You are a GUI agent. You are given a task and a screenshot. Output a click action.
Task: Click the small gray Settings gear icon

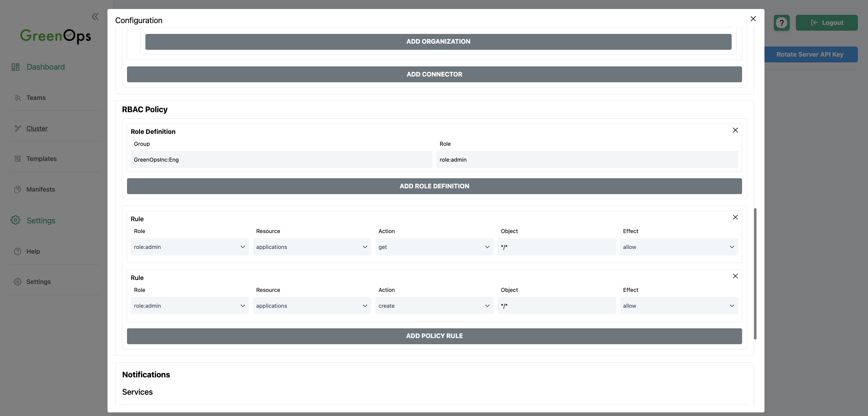[18, 282]
